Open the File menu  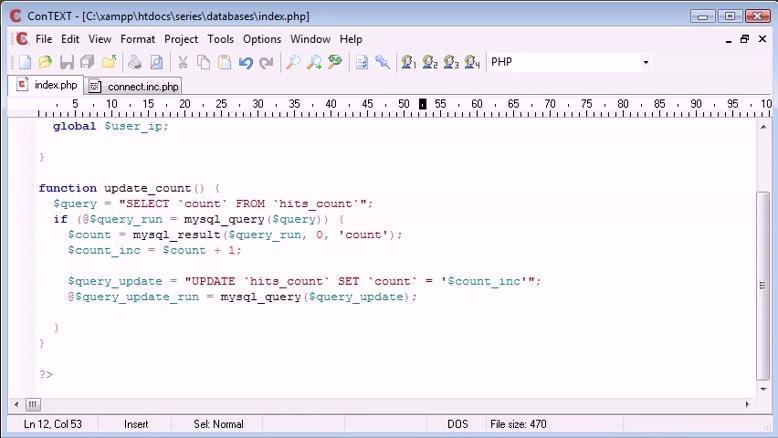pyautogui.click(x=44, y=39)
